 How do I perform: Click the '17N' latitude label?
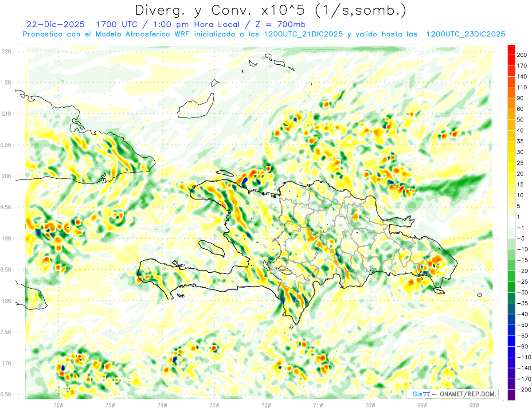6,363
